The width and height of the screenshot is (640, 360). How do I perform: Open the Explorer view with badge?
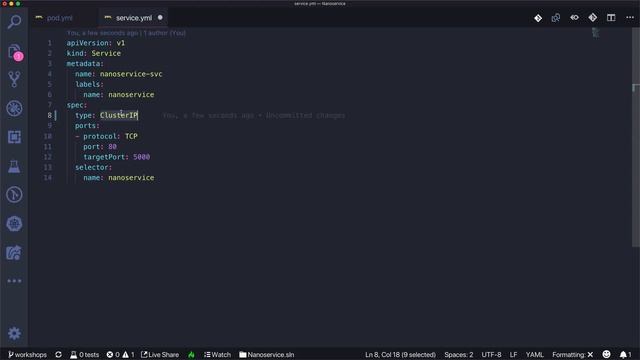point(14,52)
